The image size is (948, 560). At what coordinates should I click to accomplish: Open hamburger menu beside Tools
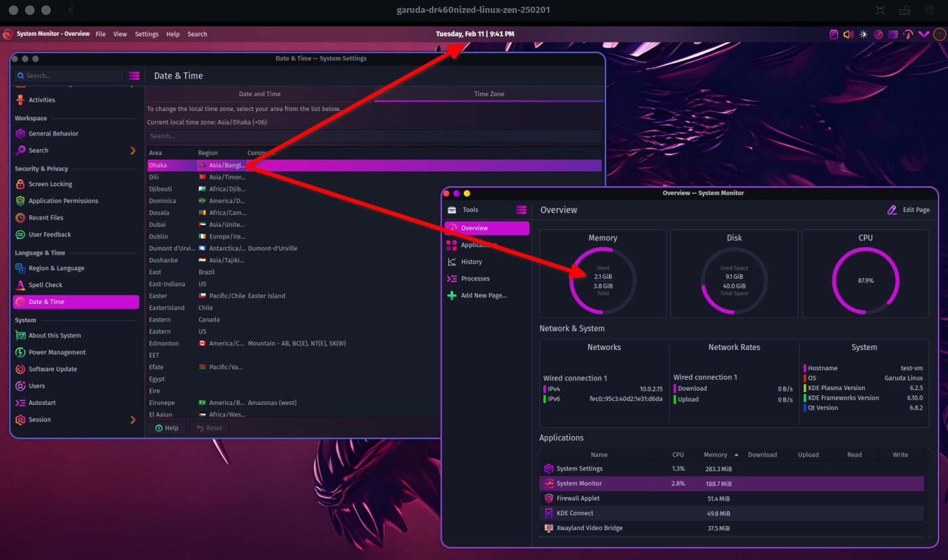pos(521,210)
